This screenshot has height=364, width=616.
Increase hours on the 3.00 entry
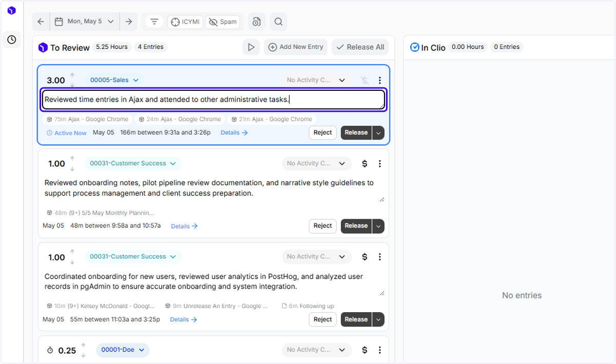point(72,75)
